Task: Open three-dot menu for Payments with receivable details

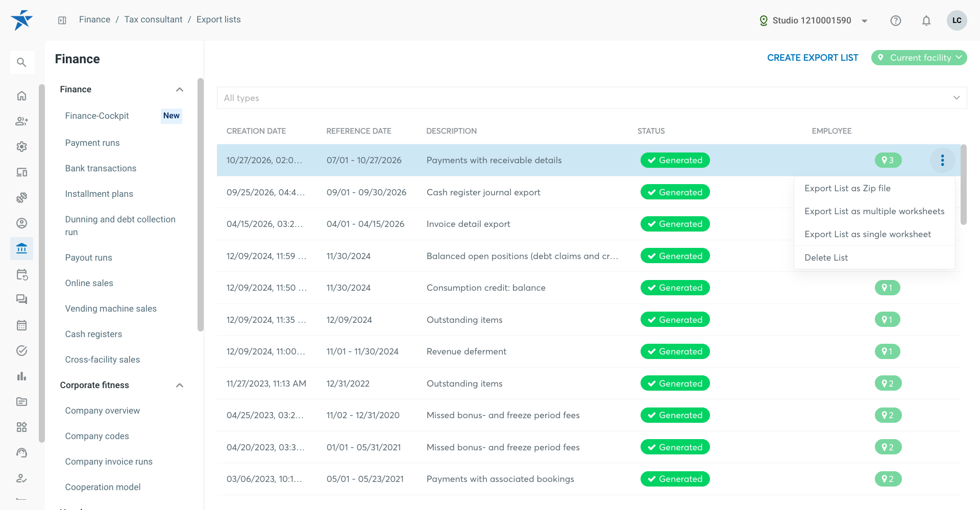Action: click(x=942, y=160)
